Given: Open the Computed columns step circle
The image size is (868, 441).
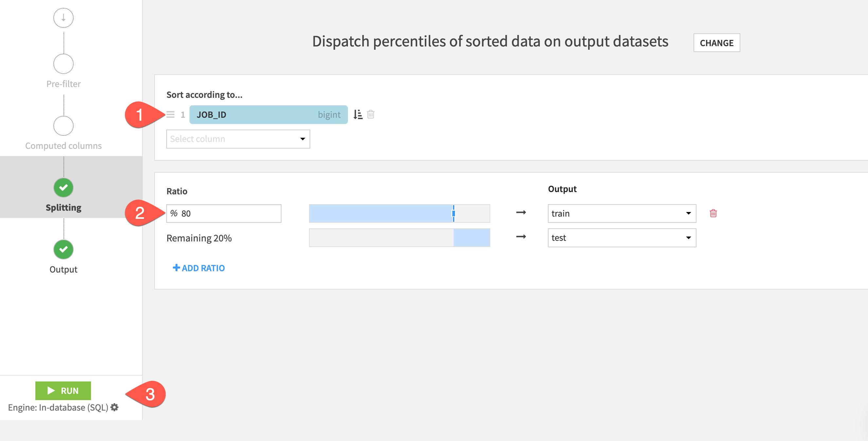Looking at the screenshot, I should pyautogui.click(x=63, y=126).
